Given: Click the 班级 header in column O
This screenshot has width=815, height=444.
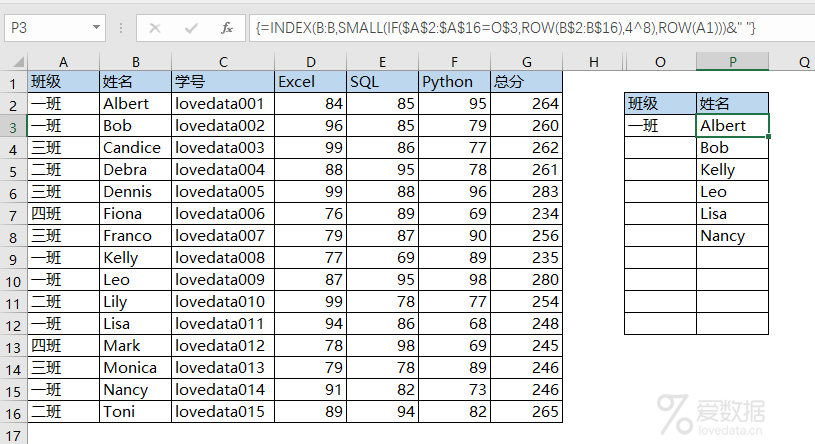Looking at the screenshot, I should (x=660, y=103).
